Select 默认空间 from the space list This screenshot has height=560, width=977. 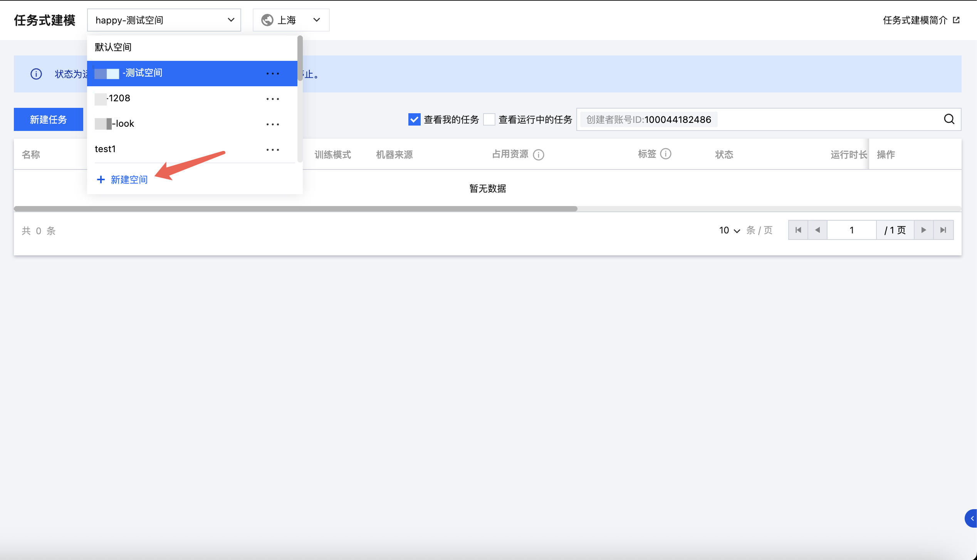click(x=113, y=47)
